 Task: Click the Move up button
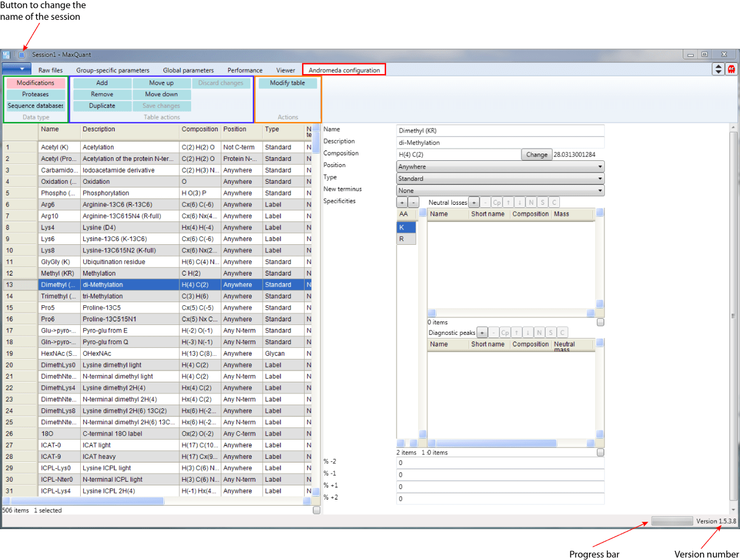coord(162,83)
